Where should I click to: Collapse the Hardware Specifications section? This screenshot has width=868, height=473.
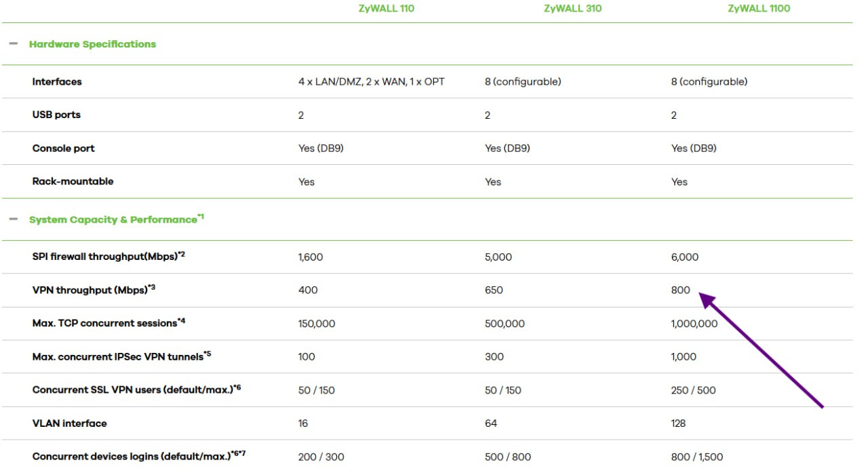click(x=14, y=44)
